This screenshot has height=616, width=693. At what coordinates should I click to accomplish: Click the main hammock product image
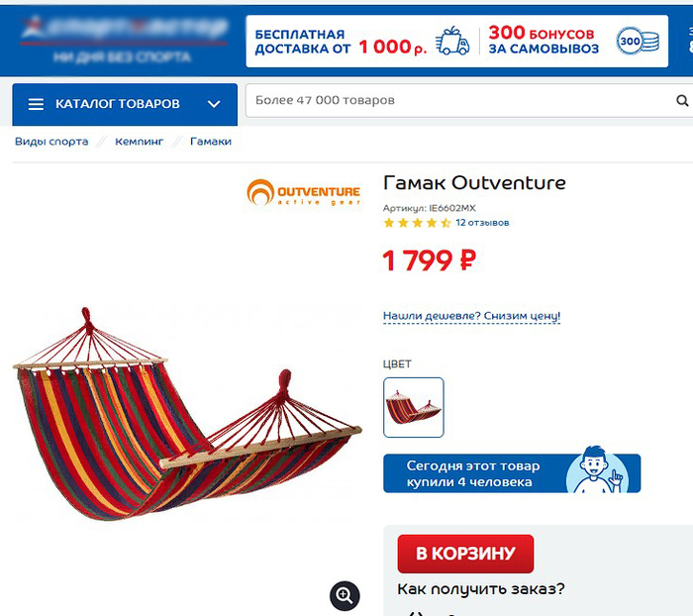(x=187, y=413)
